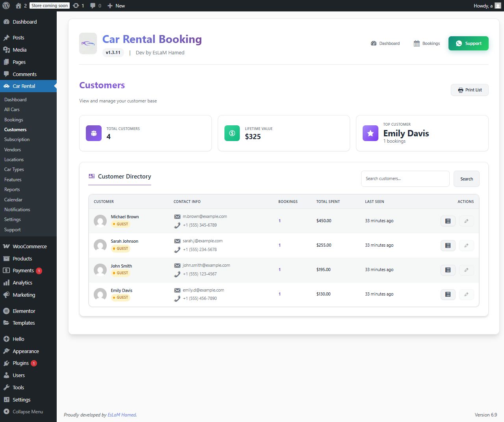The image size is (504, 422).
Task: Open the New content menu in admin bar
Action: pyautogui.click(x=116, y=6)
